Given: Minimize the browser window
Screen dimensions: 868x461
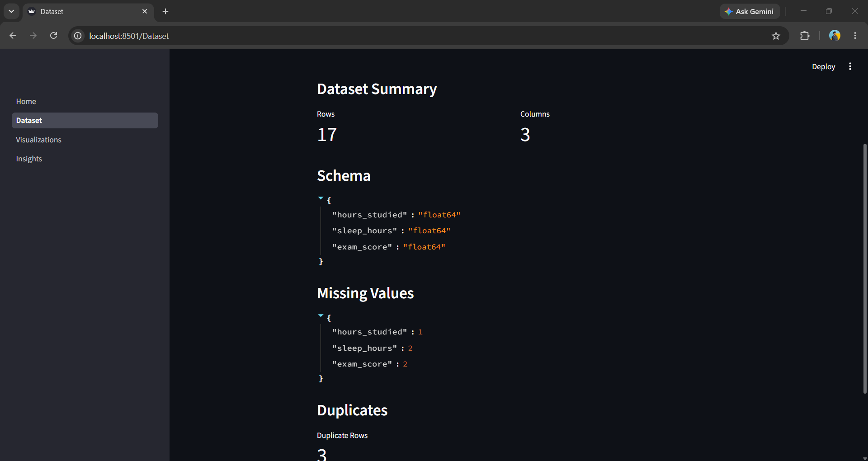Looking at the screenshot, I should pyautogui.click(x=803, y=11).
